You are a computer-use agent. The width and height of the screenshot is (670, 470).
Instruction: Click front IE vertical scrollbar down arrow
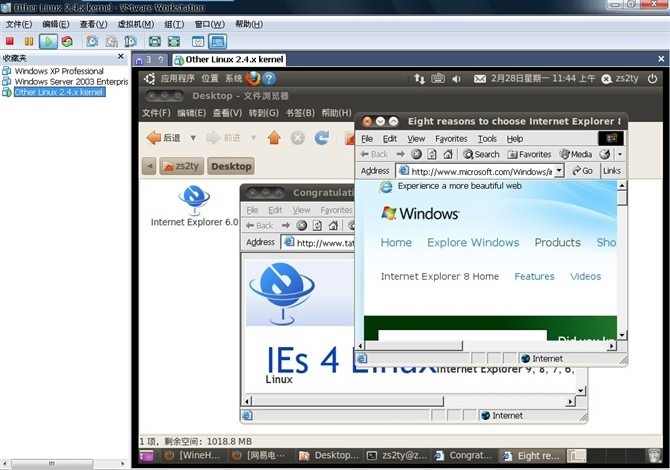(x=622, y=335)
